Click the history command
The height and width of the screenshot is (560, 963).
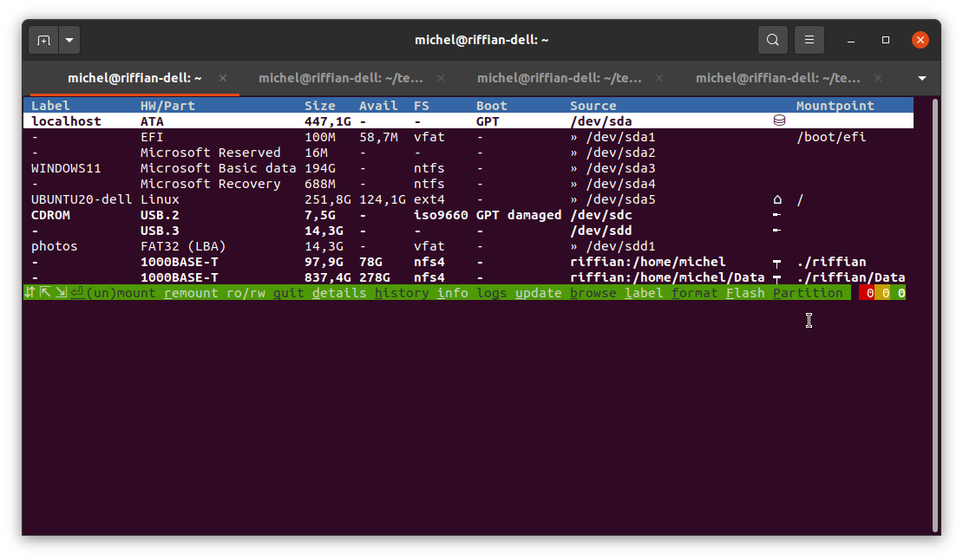pyautogui.click(x=402, y=293)
